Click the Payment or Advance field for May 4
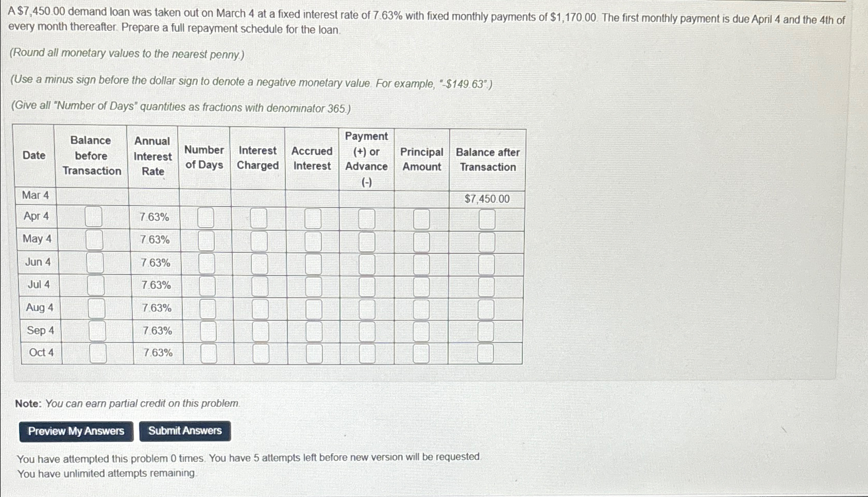Screen dimensions: 868x497 [367, 240]
